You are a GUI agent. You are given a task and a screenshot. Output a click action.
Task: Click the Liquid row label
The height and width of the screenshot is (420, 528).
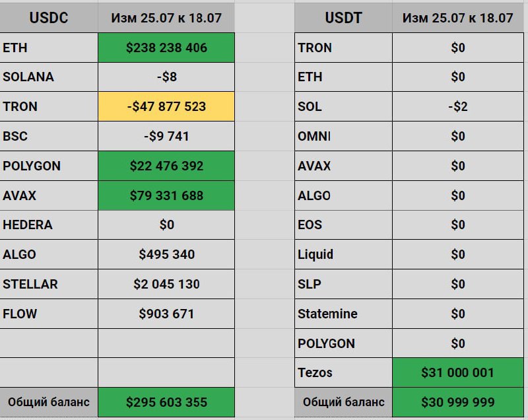[315, 254]
